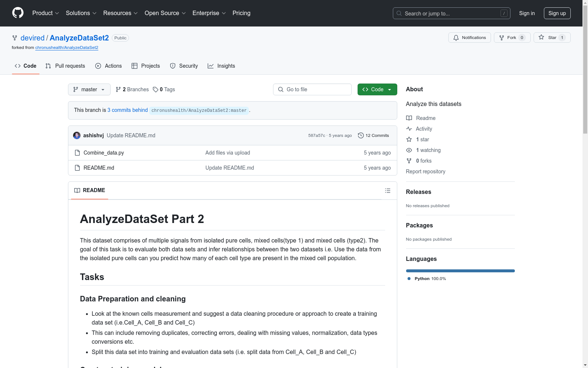Click the ashishvj avatar image
Screen dimensions: 588x368
tap(77, 135)
